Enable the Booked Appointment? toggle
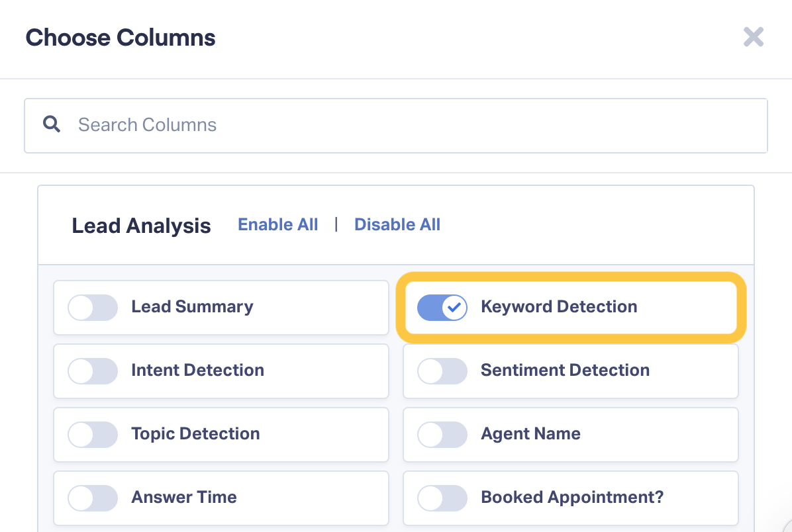This screenshot has height=532, width=792. (x=442, y=498)
